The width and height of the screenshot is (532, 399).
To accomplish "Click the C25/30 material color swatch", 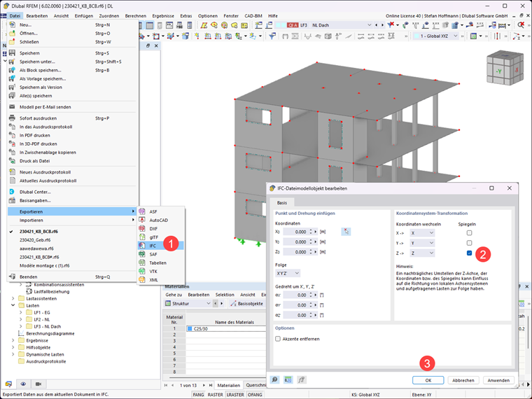I will click(190, 328).
